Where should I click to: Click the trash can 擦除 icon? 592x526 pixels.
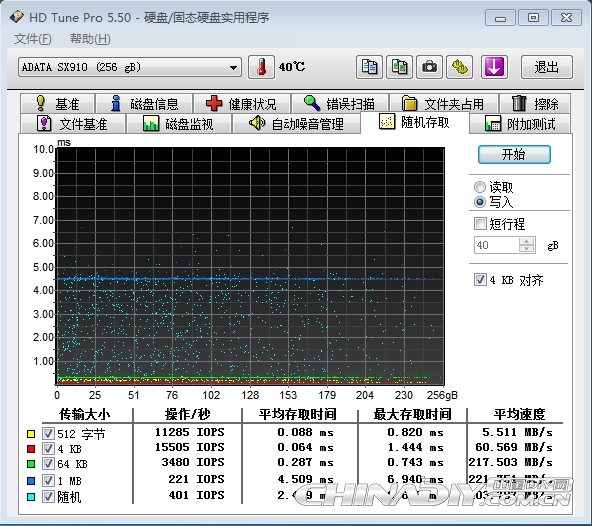tap(519, 103)
